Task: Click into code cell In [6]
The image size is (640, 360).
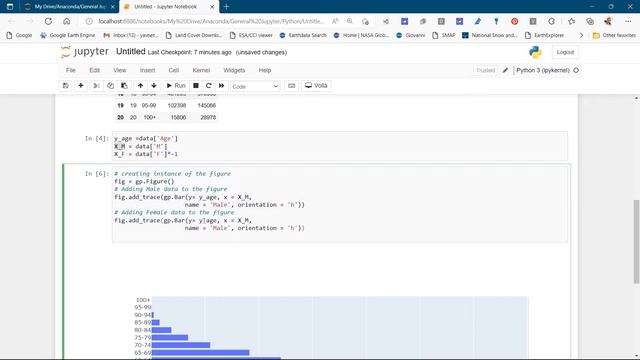Action: coord(340,204)
